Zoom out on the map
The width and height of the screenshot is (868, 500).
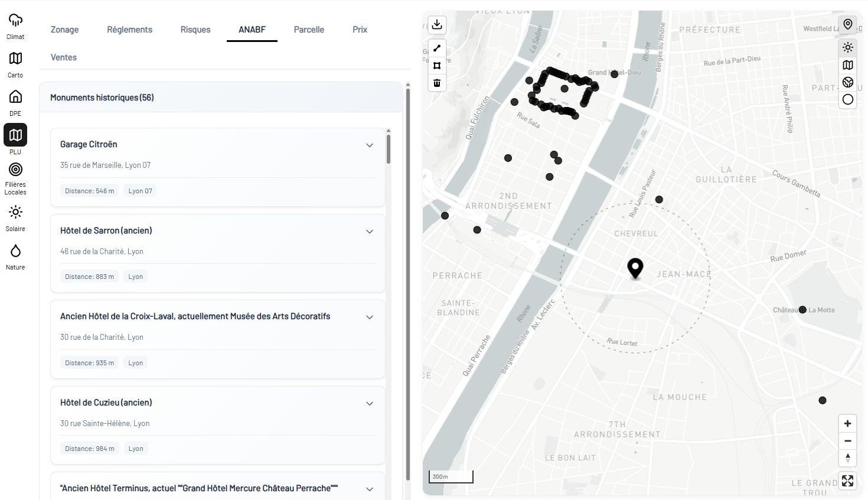click(848, 441)
